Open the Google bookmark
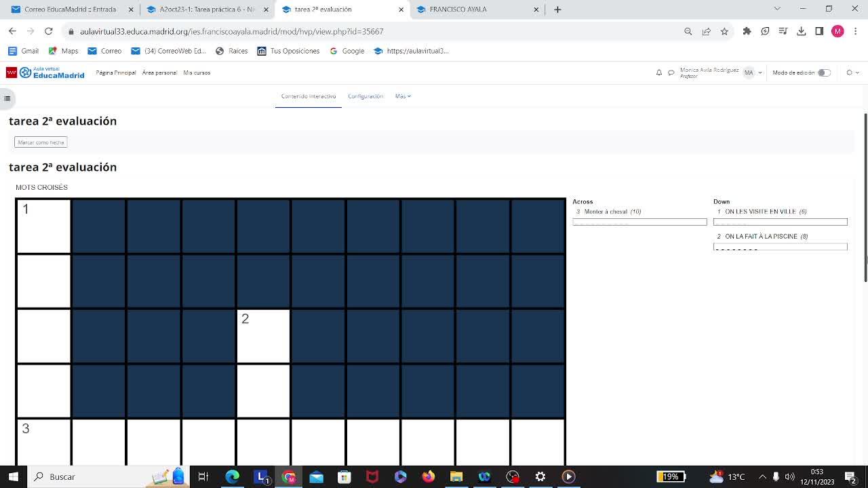Image resolution: width=868 pixels, height=488 pixels. [347, 51]
